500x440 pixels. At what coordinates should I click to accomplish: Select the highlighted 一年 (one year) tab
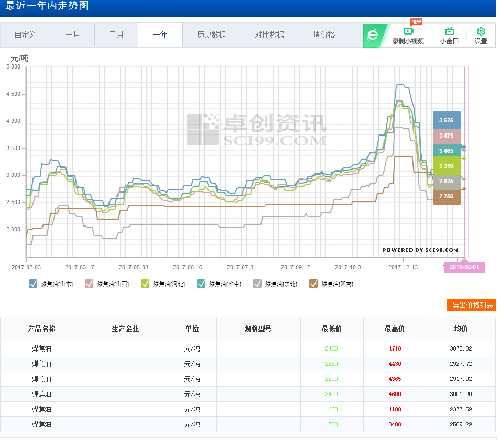tap(160, 35)
